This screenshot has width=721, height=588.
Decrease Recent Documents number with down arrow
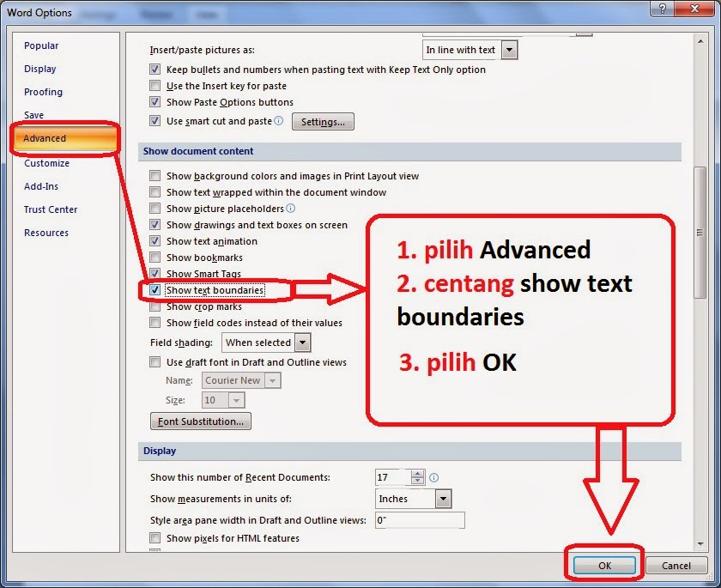click(417, 482)
